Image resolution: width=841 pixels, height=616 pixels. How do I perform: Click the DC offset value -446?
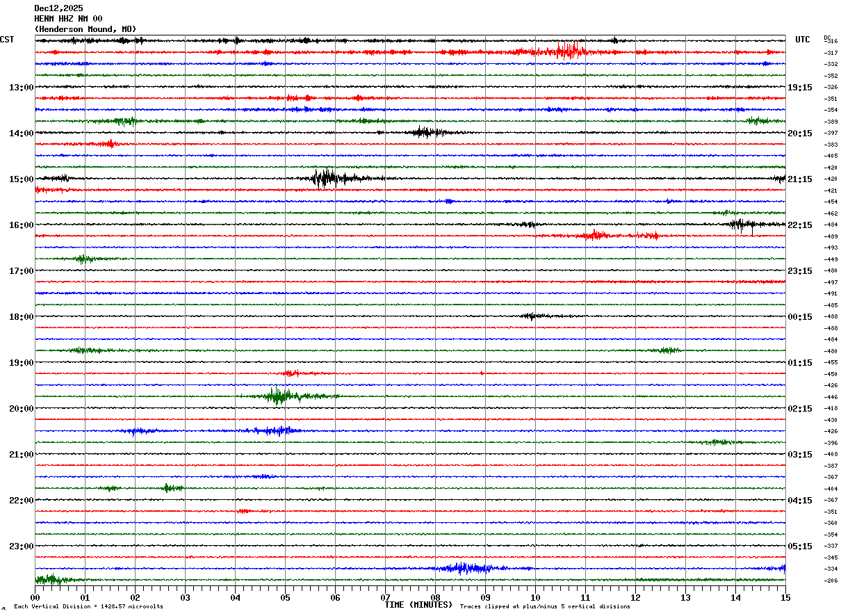tap(831, 397)
